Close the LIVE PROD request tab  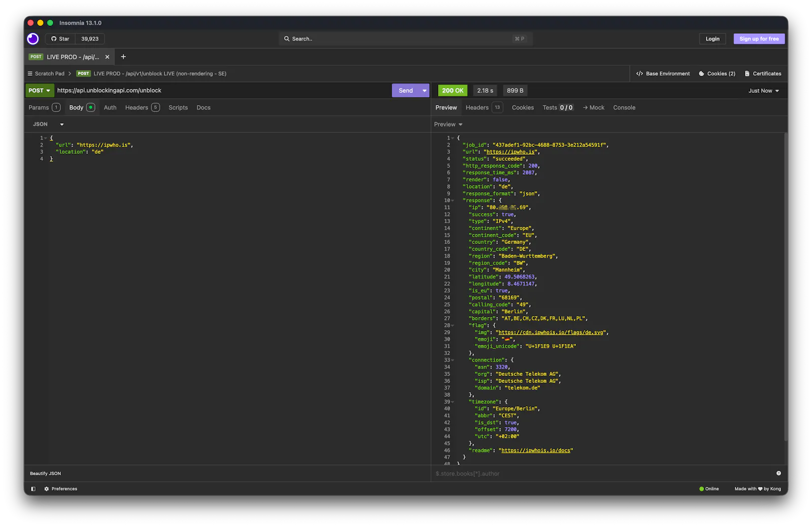(107, 57)
